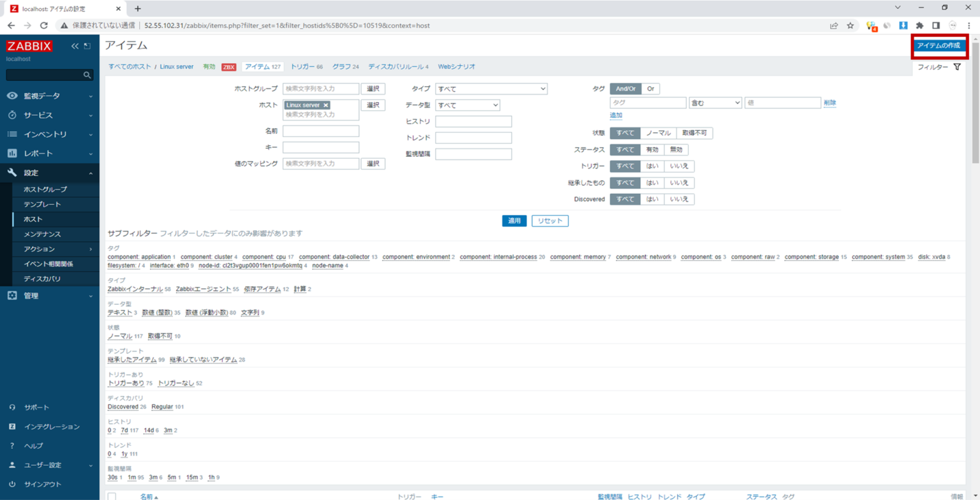980x500 pixels.
Task: Switch to the トリガー 66 tab
Action: point(306,66)
